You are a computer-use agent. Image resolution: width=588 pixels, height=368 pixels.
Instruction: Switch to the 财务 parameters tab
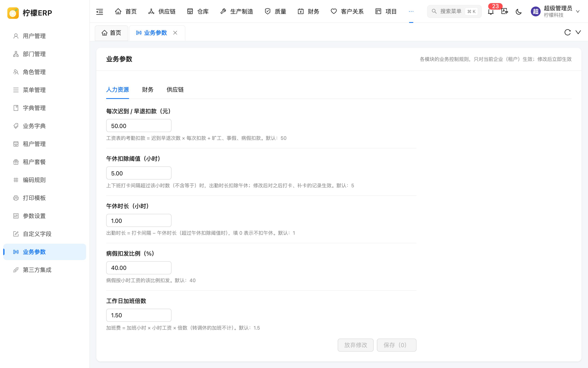coord(148,90)
